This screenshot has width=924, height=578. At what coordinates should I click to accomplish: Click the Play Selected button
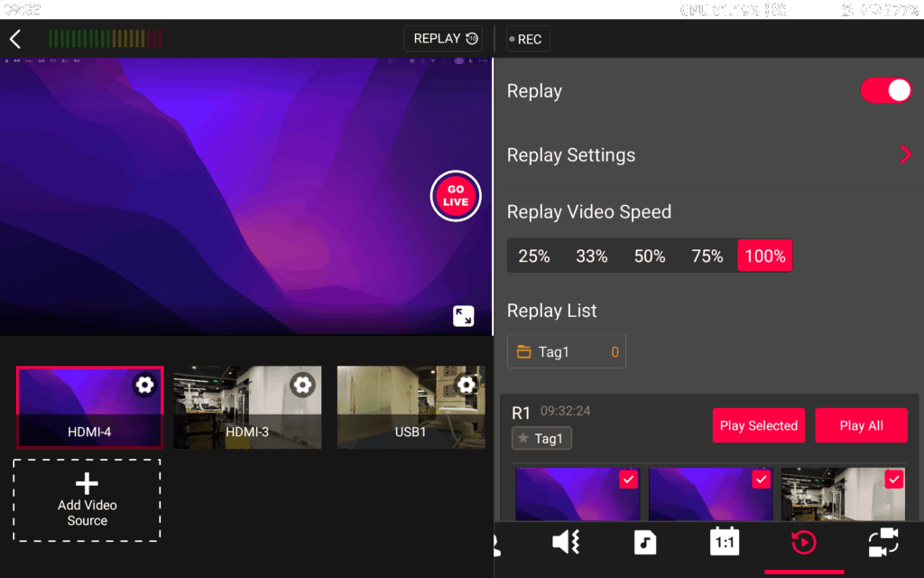(x=758, y=425)
